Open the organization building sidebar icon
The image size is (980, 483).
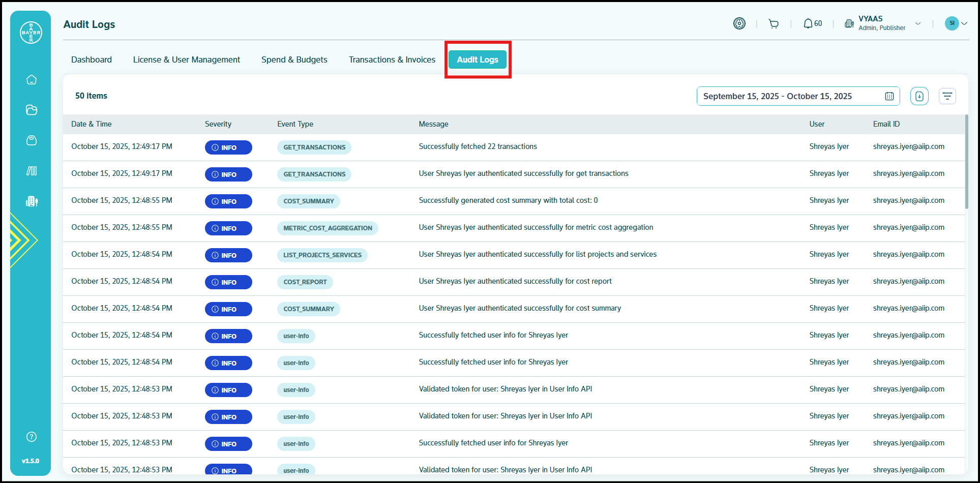32,201
